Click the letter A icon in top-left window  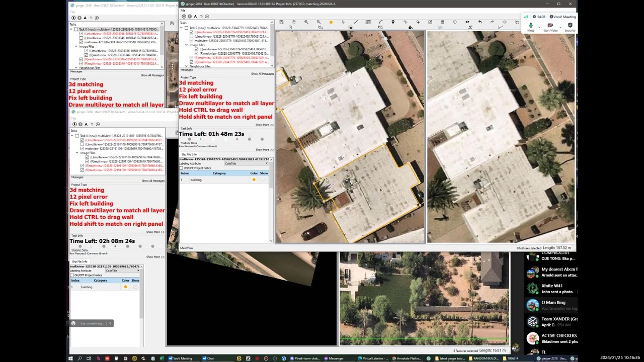pyautogui.click(x=85, y=18)
